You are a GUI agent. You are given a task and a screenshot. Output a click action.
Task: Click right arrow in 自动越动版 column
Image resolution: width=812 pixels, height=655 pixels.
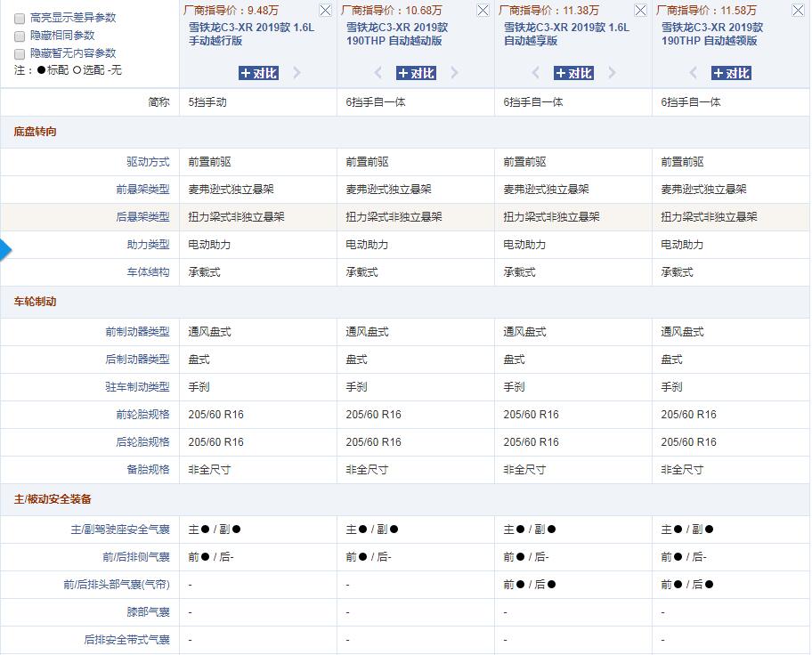[454, 73]
